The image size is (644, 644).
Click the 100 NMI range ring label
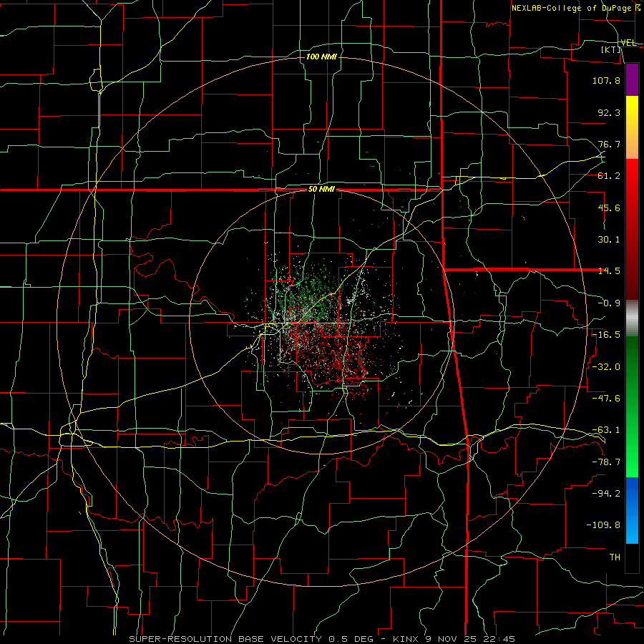click(321, 57)
